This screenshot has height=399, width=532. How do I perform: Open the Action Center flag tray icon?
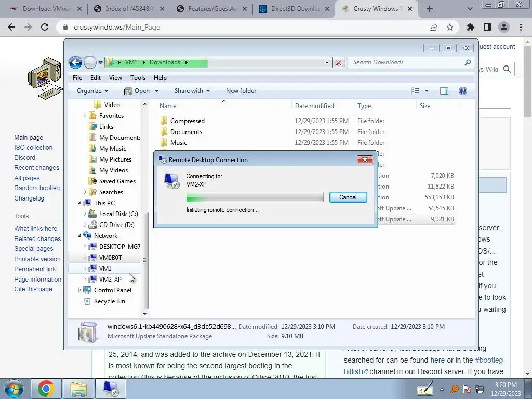click(x=467, y=389)
